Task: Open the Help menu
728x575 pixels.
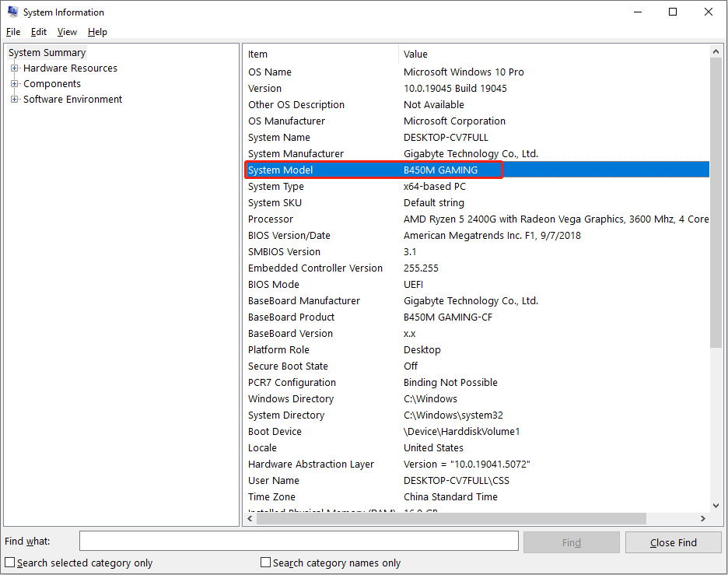Action: 97,32
